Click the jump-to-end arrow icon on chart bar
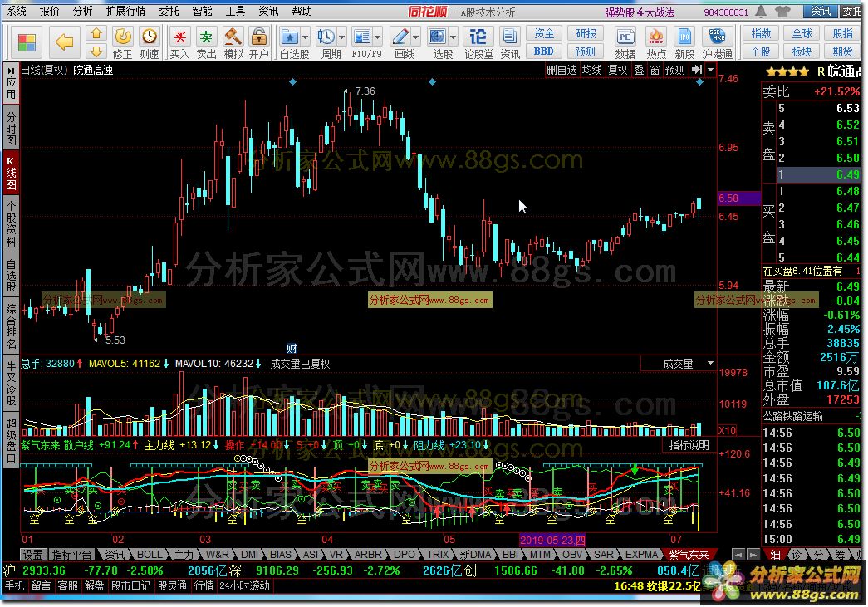 (696, 70)
